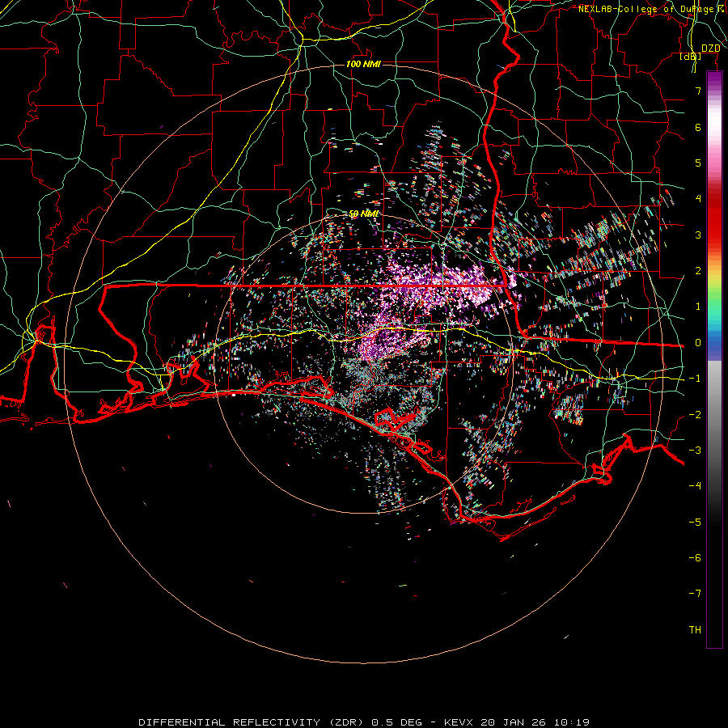Select the -2 value on the color scale
The image size is (728, 728).
click(695, 415)
